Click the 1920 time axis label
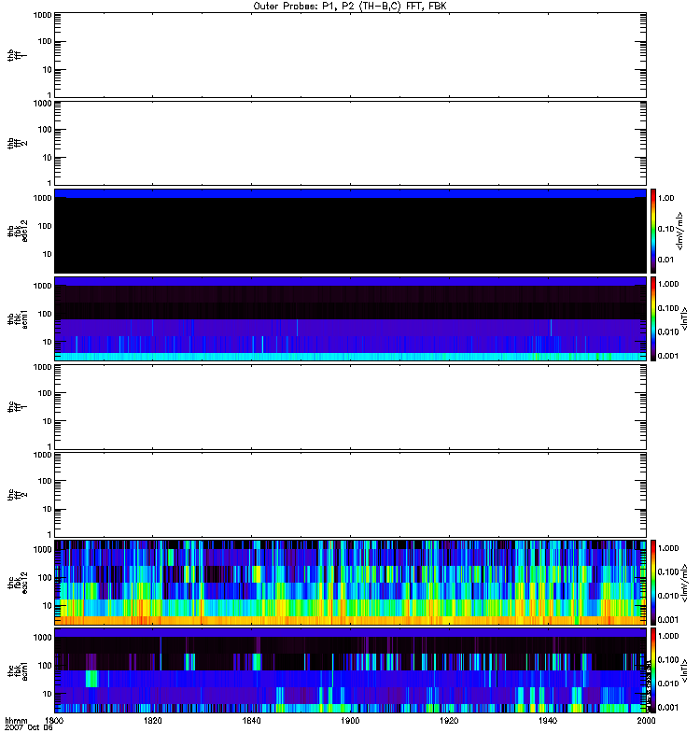The image size is (700, 747). point(449,723)
